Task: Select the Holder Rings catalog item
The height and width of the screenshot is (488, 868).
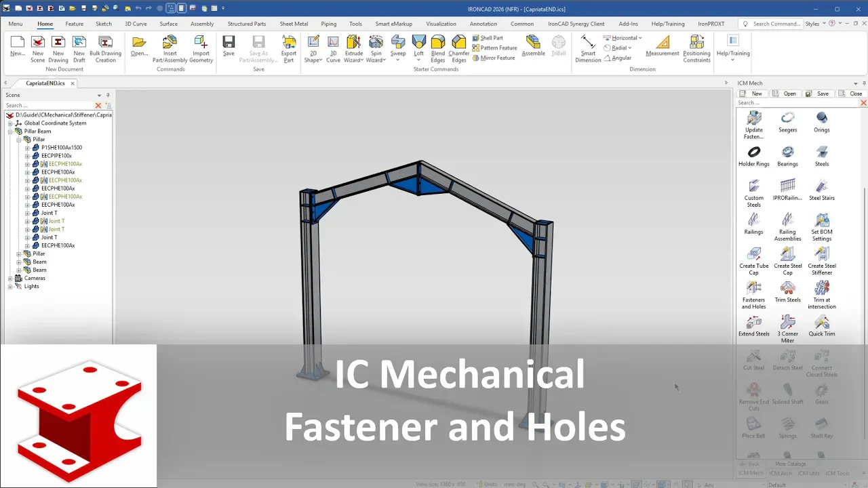Action: point(754,156)
